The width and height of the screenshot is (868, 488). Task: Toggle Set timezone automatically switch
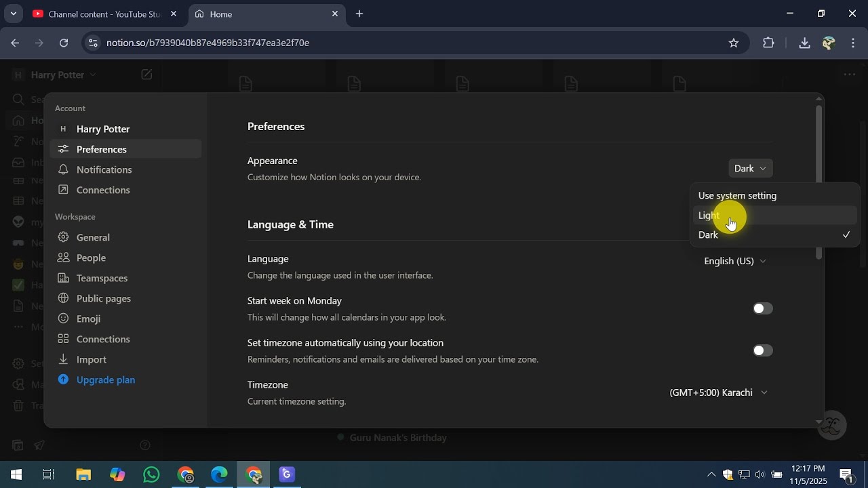pos(762,350)
